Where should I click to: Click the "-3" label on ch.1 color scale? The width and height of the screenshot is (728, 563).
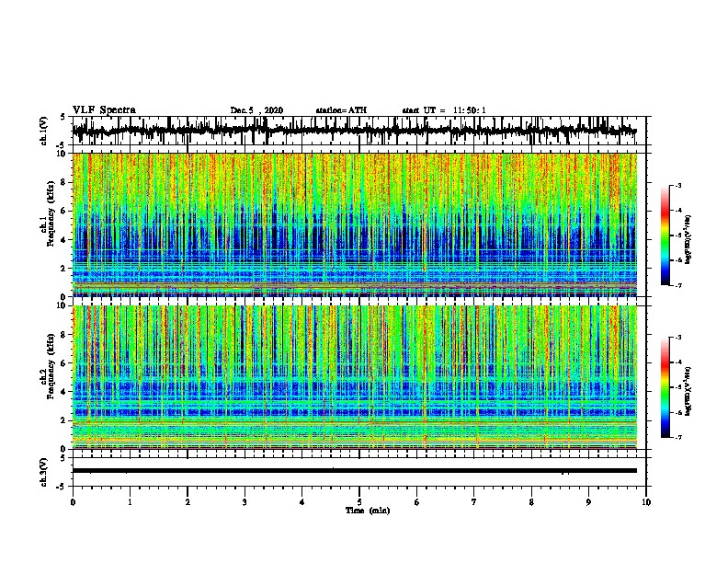(677, 185)
